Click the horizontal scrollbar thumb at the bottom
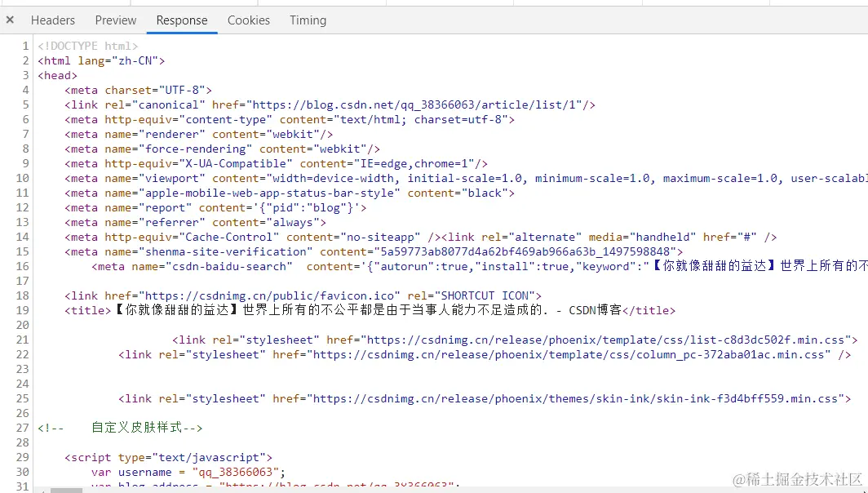 pos(66,491)
